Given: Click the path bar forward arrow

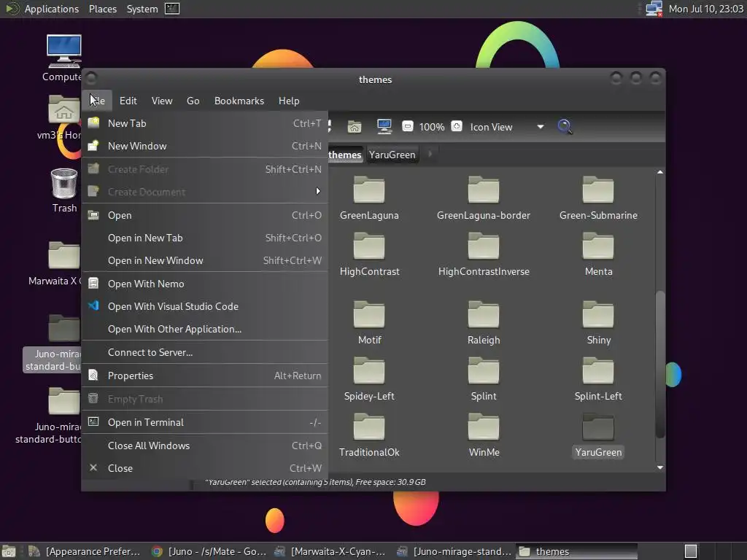Looking at the screenshot, I should [430, 154].
